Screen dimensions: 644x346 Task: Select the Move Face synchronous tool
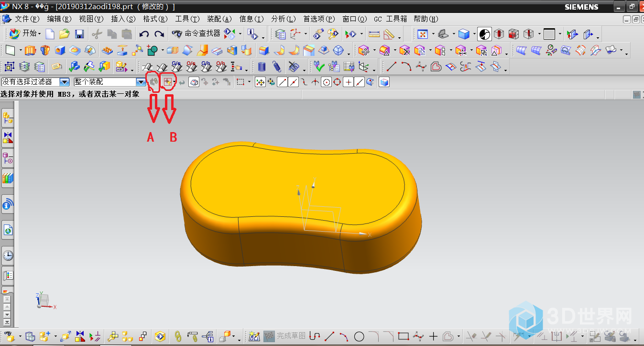[x=363, y=50]
